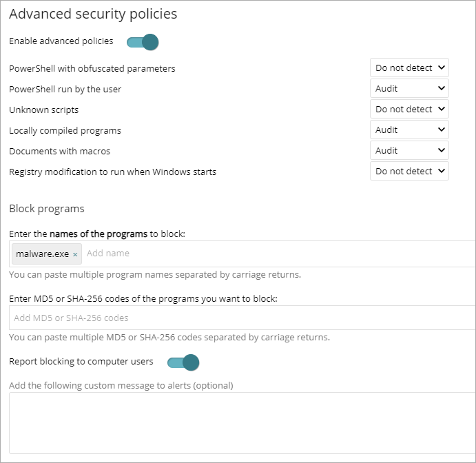Select the malware.exe tag text
The image size is (476, 463).
(x=42, y=254)
